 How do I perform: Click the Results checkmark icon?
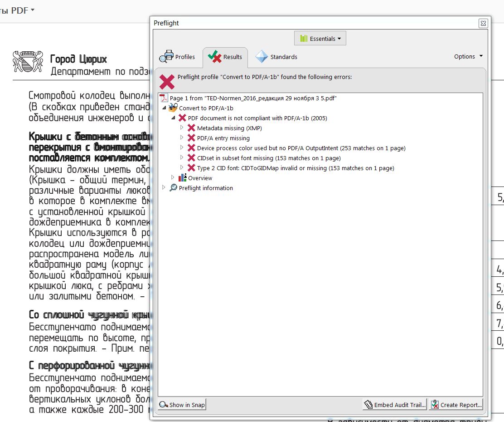click(x=214, y=57)
